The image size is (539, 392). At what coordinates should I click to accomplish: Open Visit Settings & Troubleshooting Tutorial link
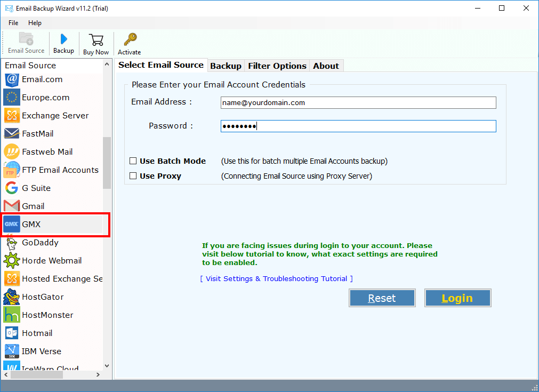(276, 278)
